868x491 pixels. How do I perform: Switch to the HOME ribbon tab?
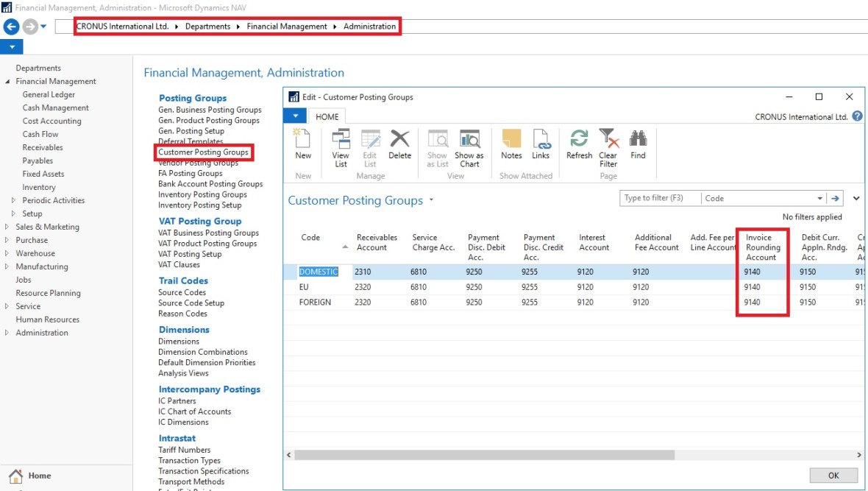tap(327, 116)
